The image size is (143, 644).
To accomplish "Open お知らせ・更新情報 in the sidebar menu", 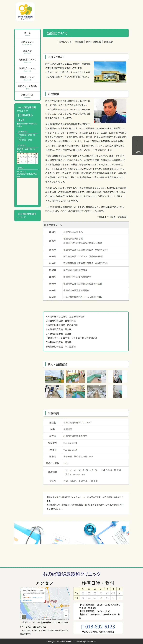I will pyautogui.click(x=28, y=87).
